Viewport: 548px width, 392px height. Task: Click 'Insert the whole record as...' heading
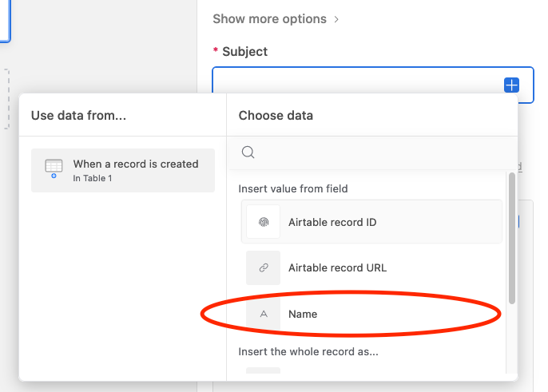308,351
